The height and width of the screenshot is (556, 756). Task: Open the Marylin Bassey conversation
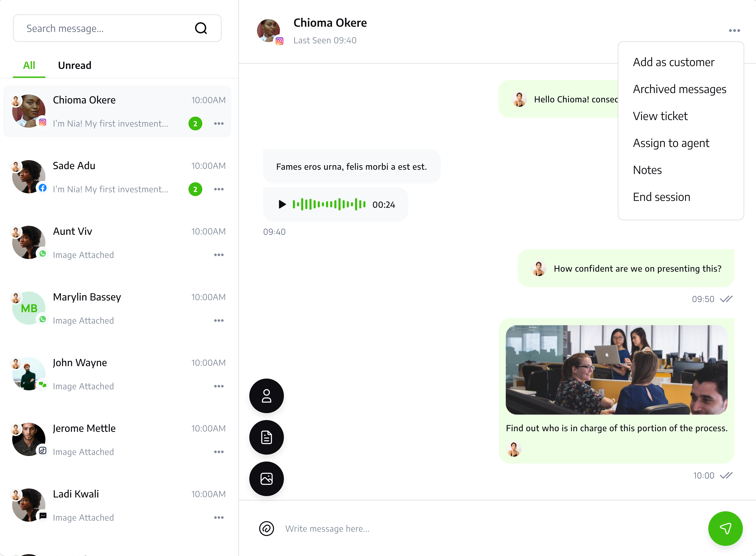coord(117,308)
